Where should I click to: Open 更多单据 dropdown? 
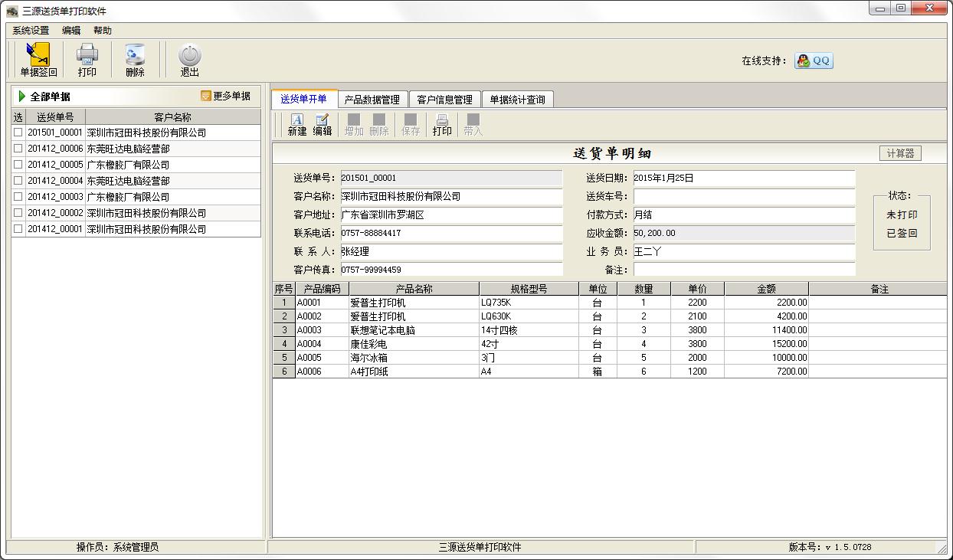click(226, 96)
